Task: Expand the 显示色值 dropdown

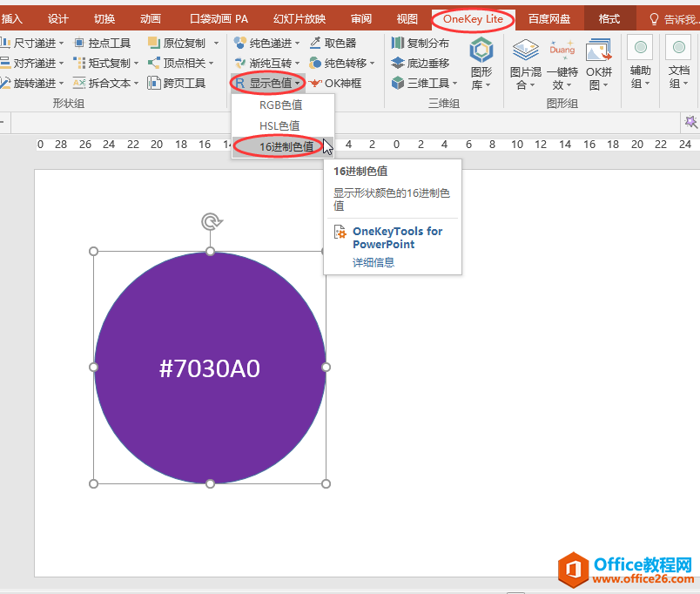Action: click(269, 84)
